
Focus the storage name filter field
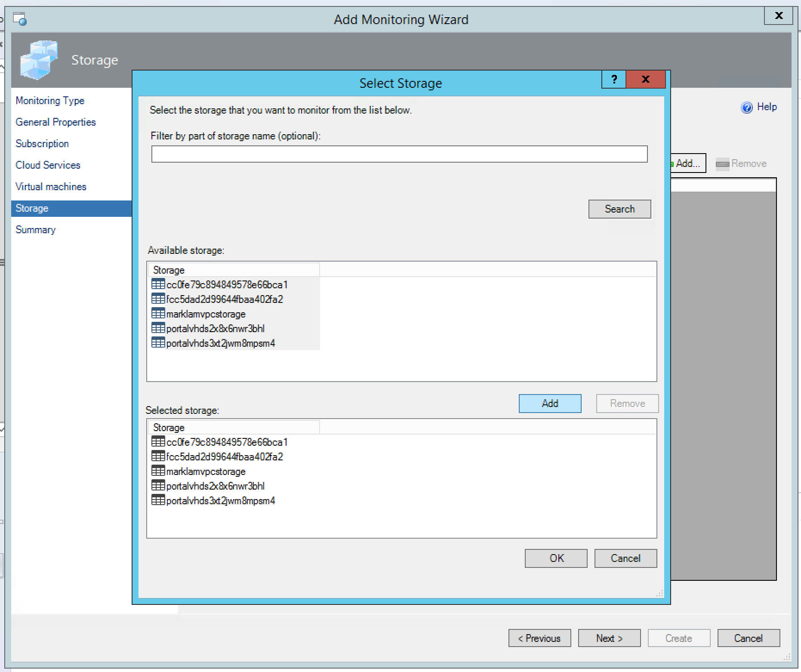399,154
